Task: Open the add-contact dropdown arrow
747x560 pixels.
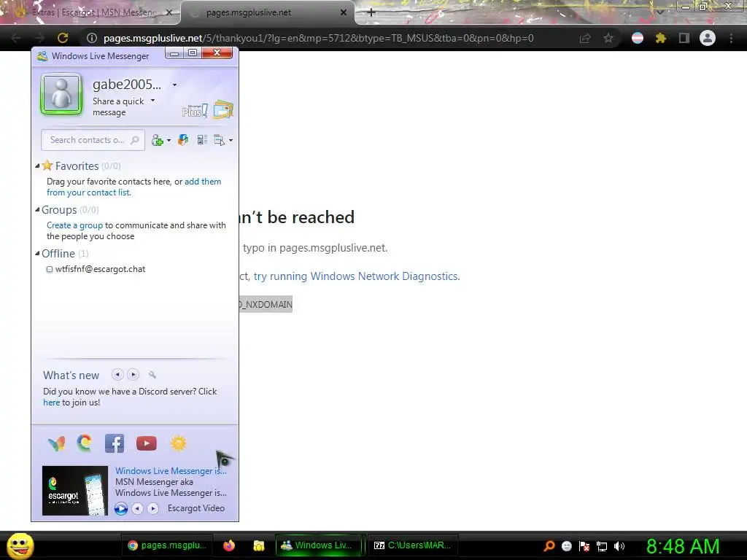Action: (x=169, y=141)
